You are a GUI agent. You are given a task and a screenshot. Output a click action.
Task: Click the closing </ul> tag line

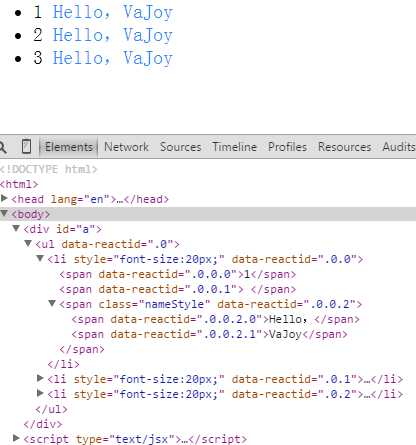51,409
